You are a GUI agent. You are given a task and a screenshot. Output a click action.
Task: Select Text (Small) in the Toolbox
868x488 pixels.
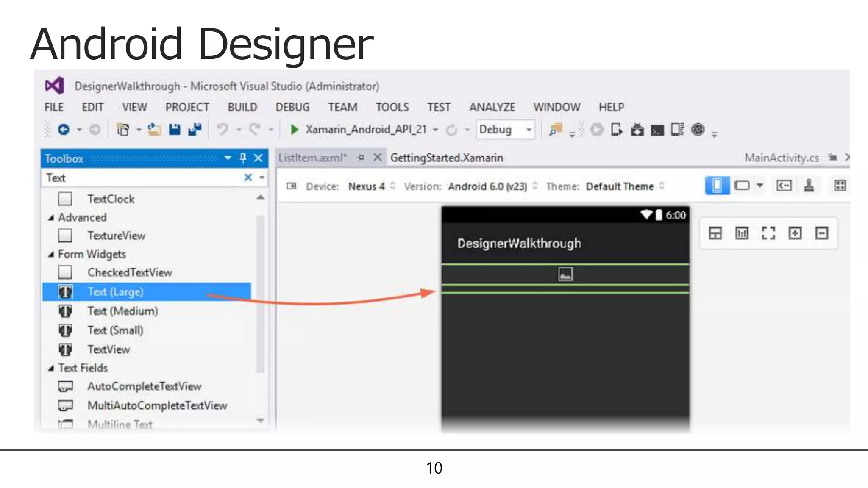[115, 330]
